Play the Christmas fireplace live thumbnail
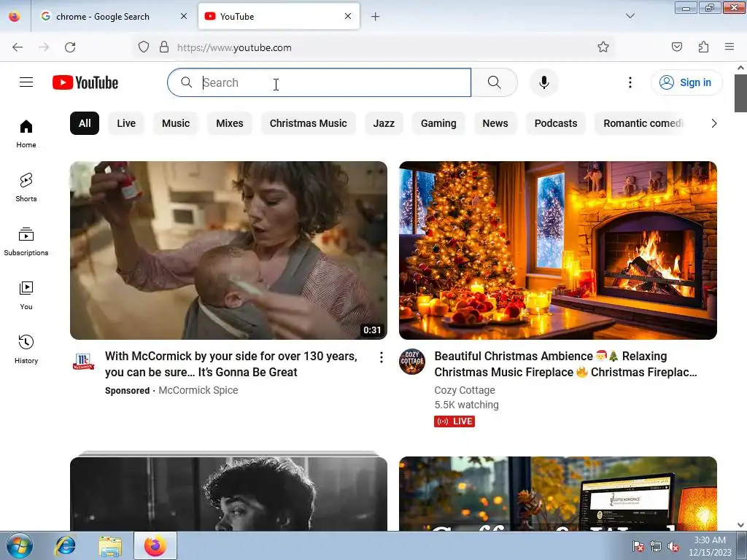The image size is (747, 560). 558,251
